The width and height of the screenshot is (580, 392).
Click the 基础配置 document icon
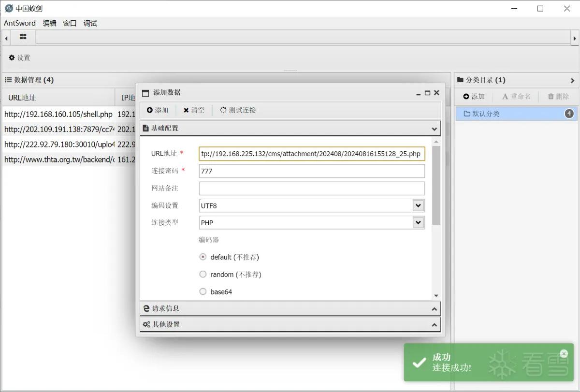[x=146, y=129]
